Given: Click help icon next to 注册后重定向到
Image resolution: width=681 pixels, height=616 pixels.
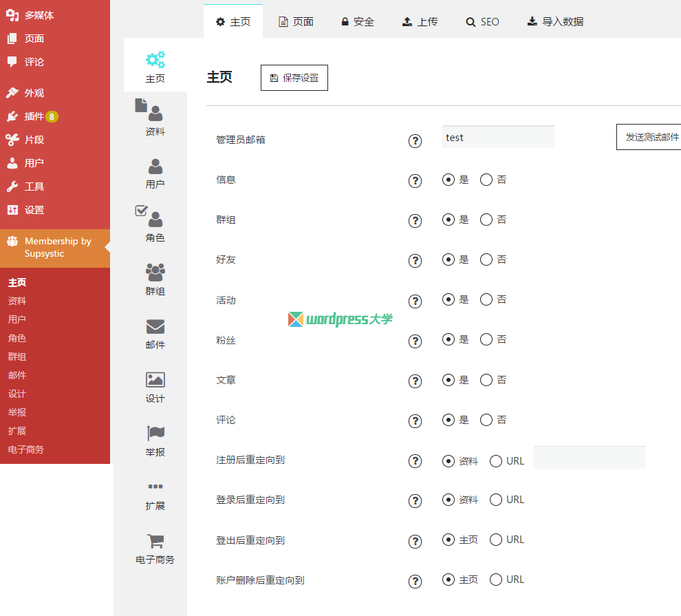Looking at the screenshot, I should [x=415, y=461].
